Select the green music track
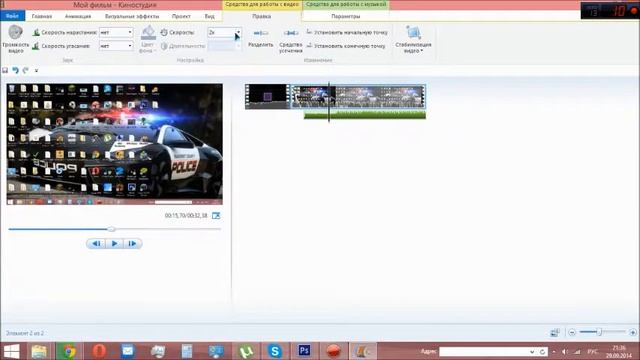The width and height of the screenshot is (640, 360). pyautogui.click(x=365, y=116)
